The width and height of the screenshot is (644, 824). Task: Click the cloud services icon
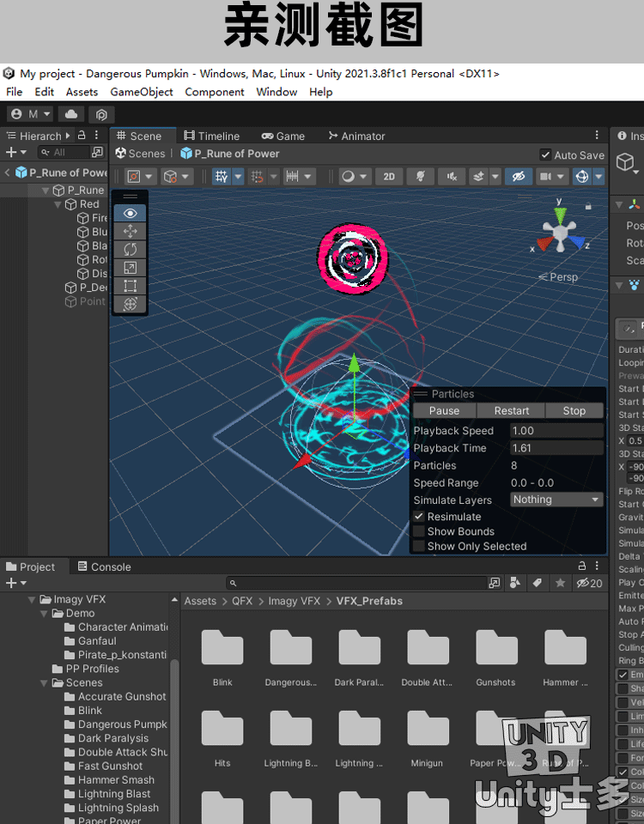tap(70, 114)
